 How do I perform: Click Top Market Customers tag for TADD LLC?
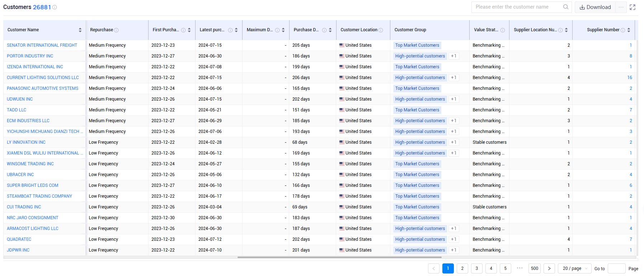[x=417, y=110]
